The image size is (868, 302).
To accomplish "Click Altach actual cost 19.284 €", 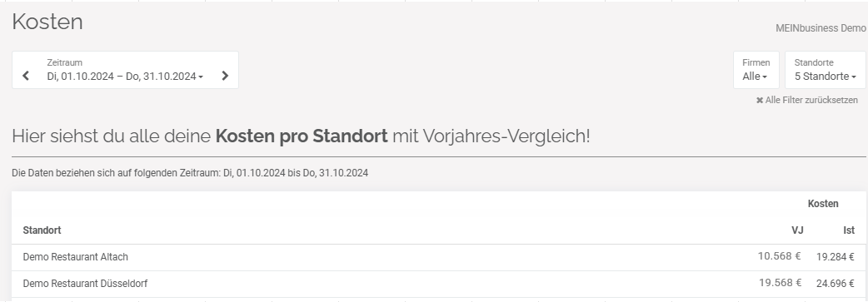I will point(836,257).
